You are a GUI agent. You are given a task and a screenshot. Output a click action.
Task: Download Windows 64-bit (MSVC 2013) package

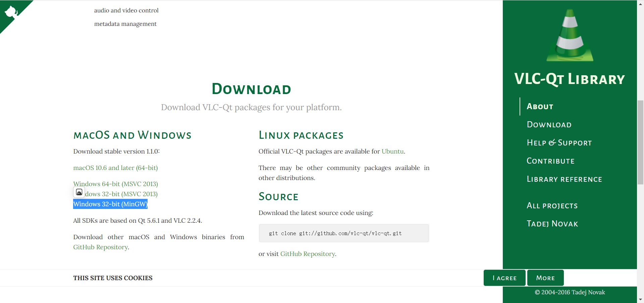(115, 184)
